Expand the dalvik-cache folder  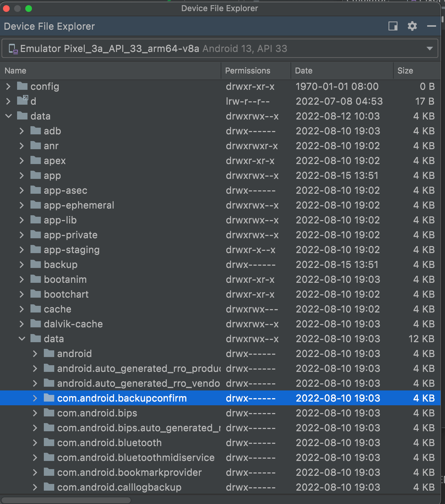click(22, 324)
